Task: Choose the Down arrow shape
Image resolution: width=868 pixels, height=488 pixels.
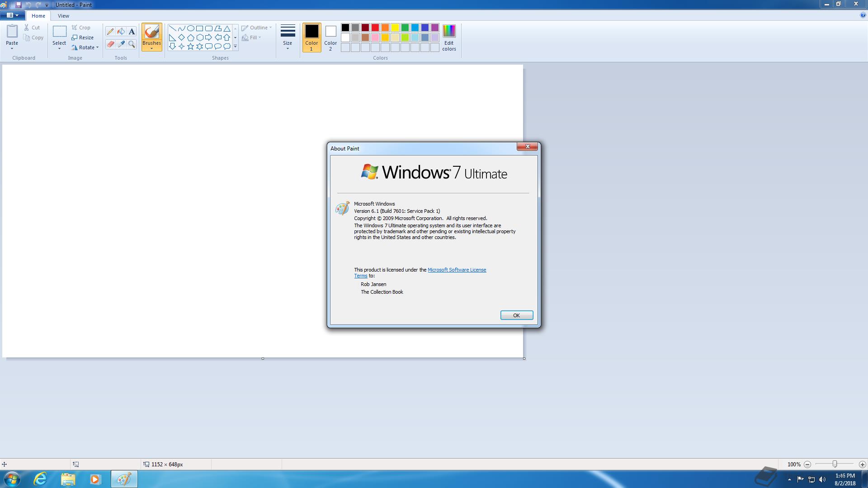Action: 172,46
